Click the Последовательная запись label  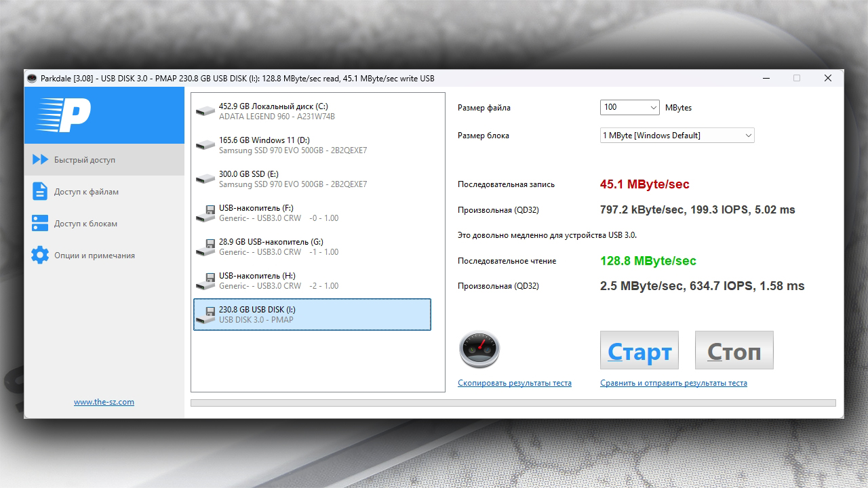coord(506,184)
